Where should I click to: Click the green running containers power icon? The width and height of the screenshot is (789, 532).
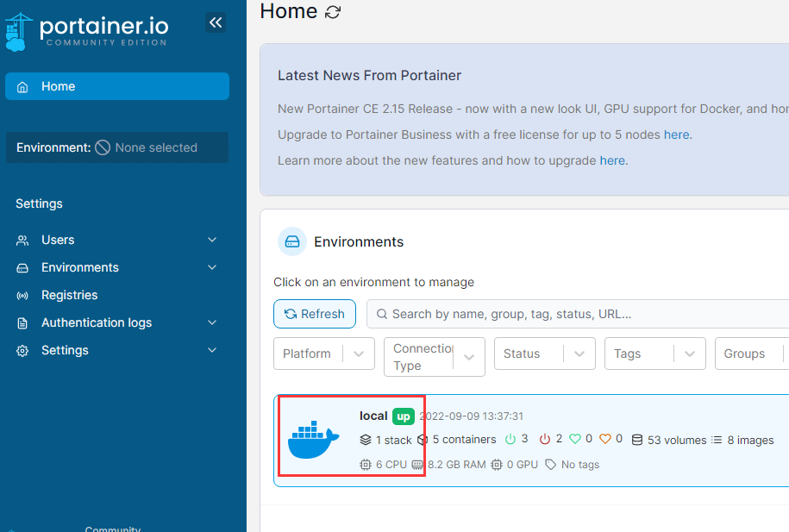pos(510,440)
